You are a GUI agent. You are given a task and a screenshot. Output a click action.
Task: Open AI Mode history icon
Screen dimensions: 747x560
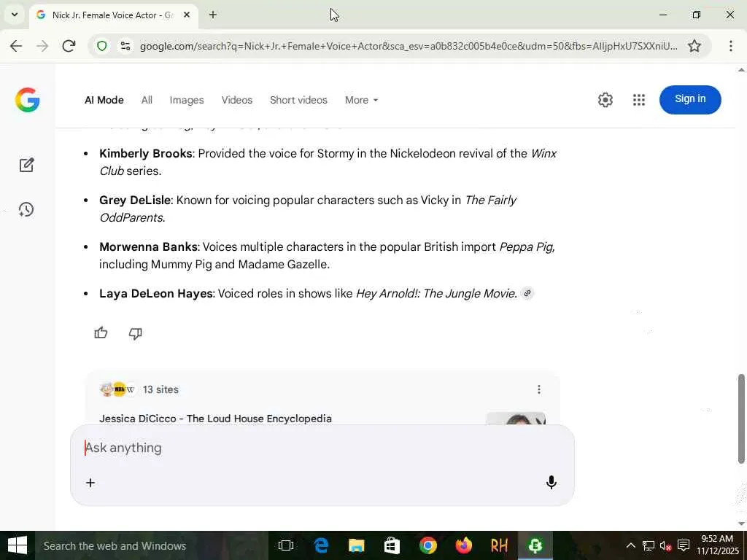pos(26,209)
